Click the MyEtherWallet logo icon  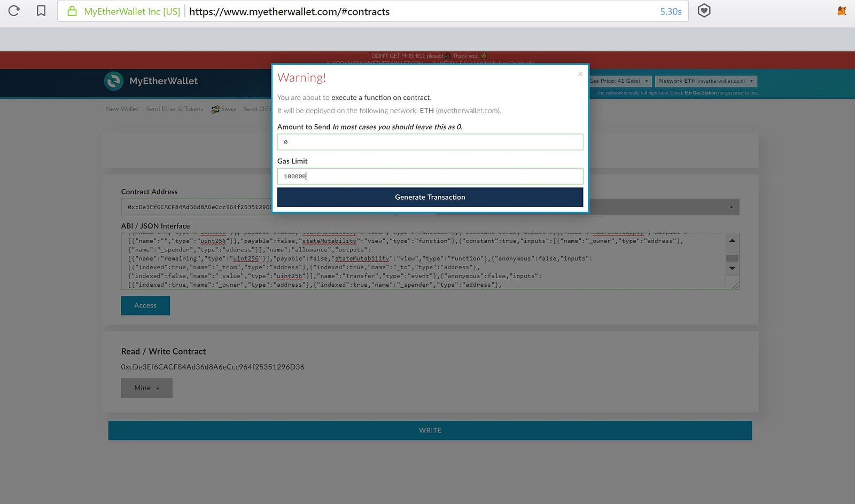113,81
